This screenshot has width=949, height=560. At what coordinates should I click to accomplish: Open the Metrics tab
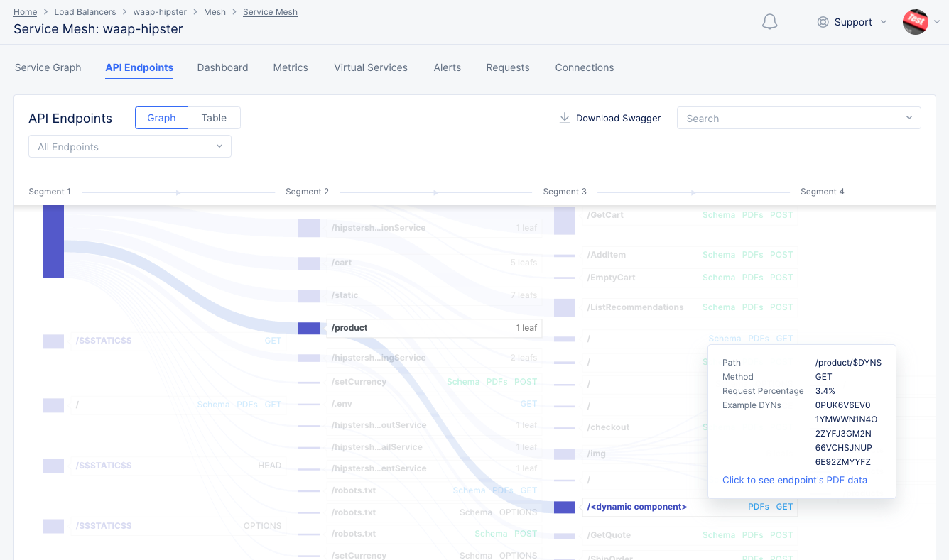[291, 67]
